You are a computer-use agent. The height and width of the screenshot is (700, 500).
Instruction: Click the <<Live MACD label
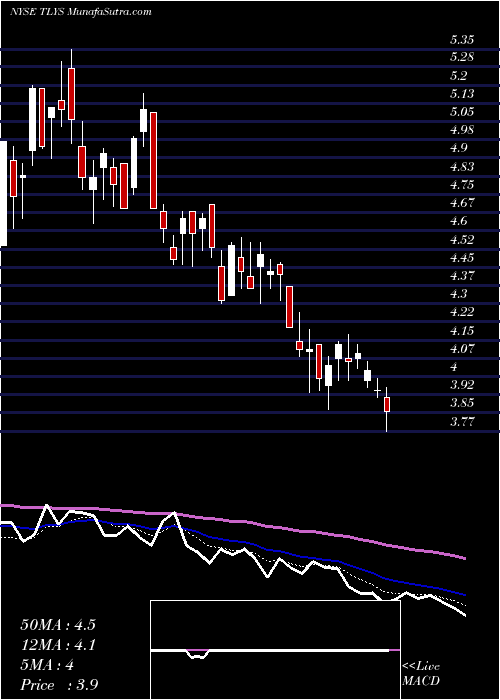point(421,674)
